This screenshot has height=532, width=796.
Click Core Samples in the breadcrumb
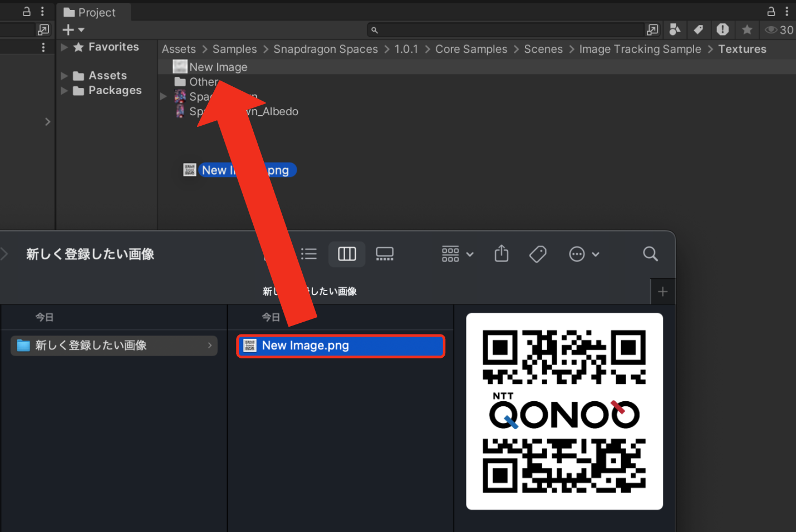(x=471, y=50)
